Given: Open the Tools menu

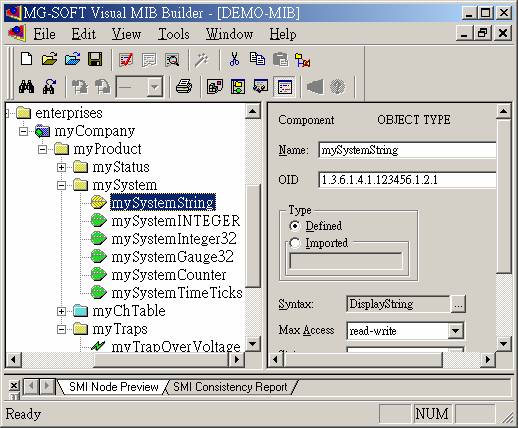Looking at the screenshot, I should point(173,34).
